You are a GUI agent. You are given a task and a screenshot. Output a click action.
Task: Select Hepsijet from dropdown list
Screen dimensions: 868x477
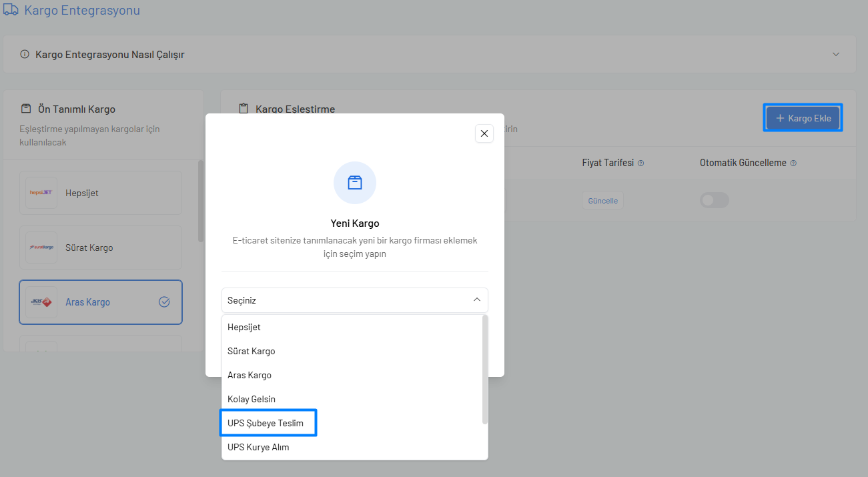[x=352, y=328]
